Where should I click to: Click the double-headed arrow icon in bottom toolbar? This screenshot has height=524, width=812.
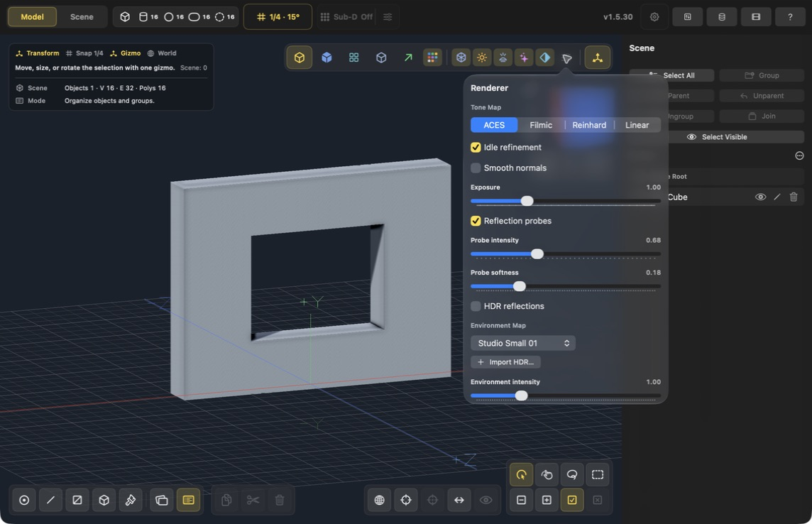point(459,500)
